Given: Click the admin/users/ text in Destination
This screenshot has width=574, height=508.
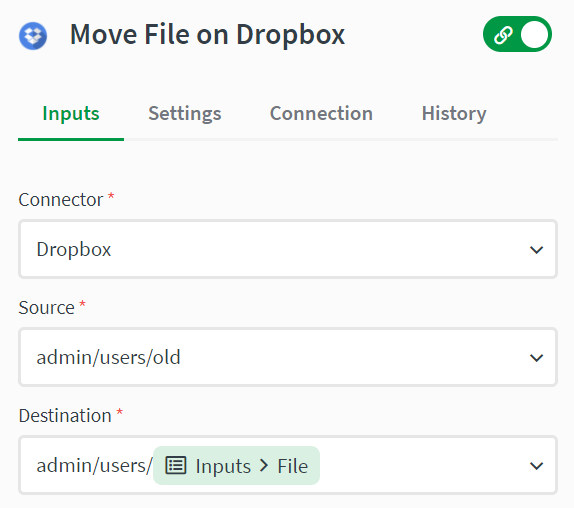Looking at the screenshot, I should click(x=94, y=466).
